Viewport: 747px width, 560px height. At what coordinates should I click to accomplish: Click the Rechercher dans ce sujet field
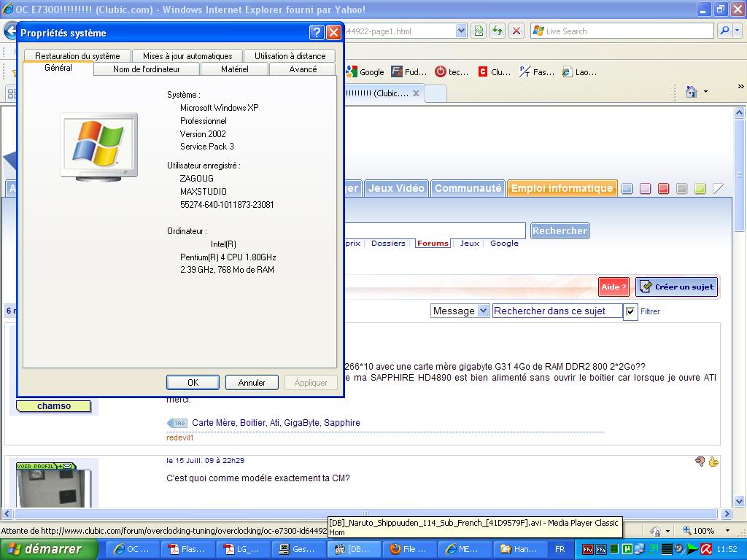pyautogui.click(x=557, y=311)
